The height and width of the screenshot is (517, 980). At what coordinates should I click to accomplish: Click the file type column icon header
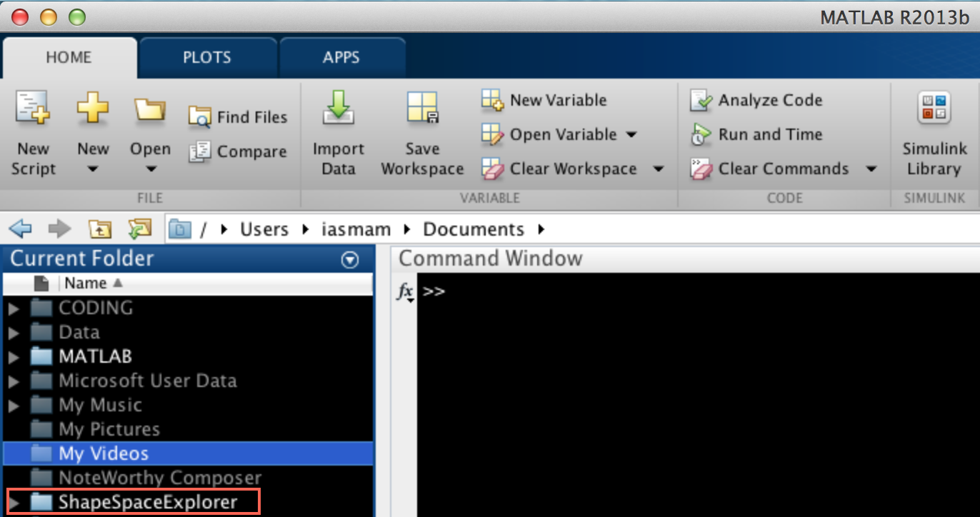coord(41,283)
